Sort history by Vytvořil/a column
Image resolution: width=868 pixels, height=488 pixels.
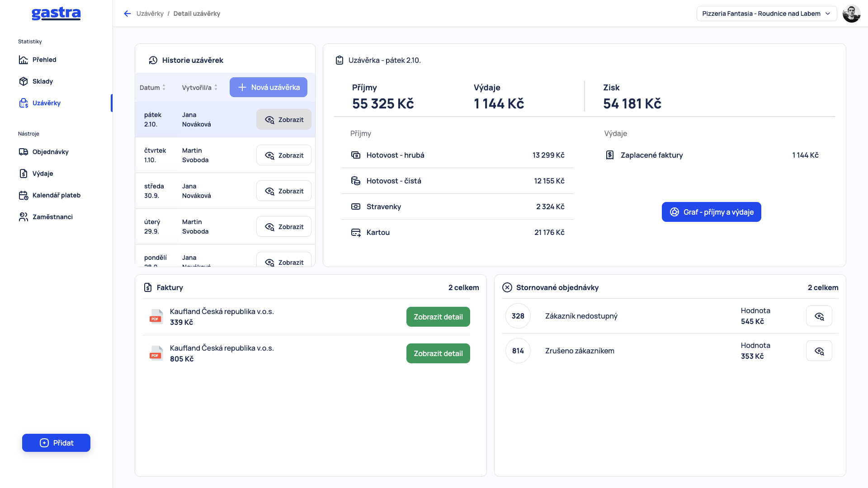(x=200, y=88)
